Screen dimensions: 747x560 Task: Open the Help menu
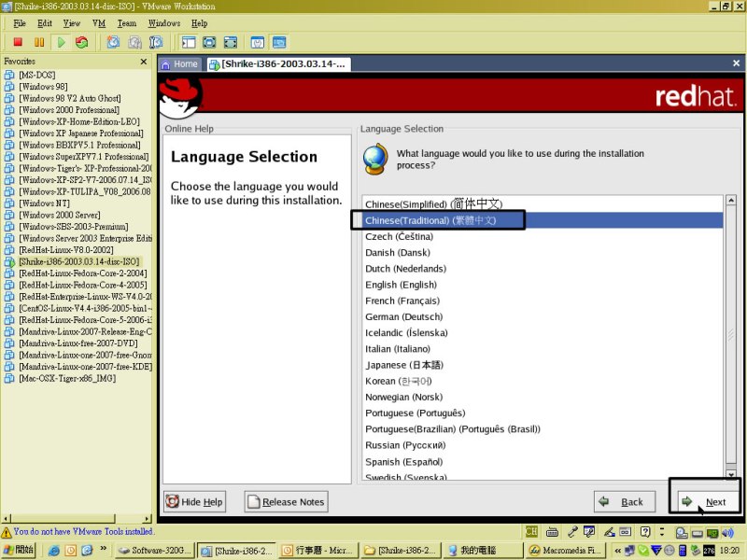coord(199,23)
